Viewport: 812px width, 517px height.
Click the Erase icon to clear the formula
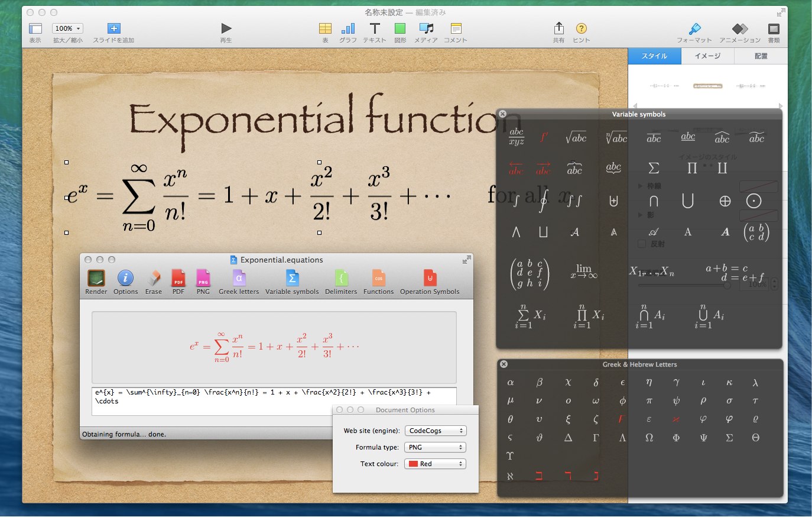click(154, 279)
